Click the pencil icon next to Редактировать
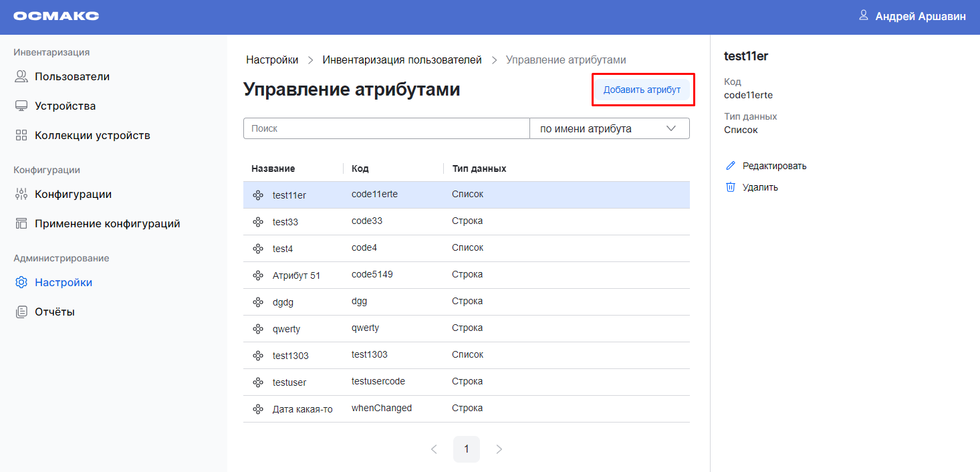 point(731,166)
